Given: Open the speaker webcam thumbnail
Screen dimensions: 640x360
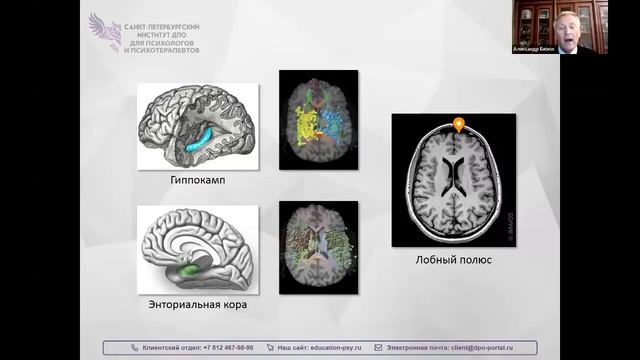Looking at the screenshot, I should [560, 27].
